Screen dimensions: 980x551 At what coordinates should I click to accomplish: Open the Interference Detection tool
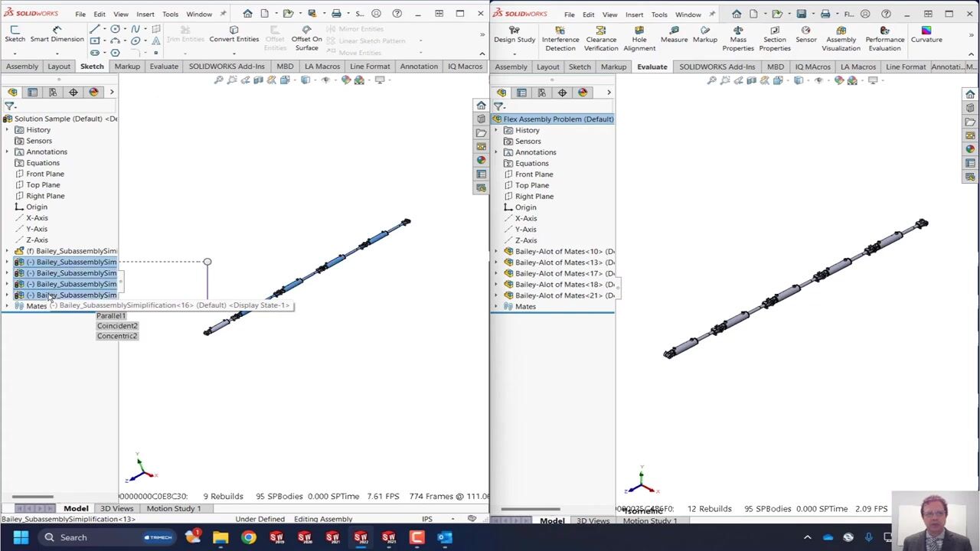point(560,39)
